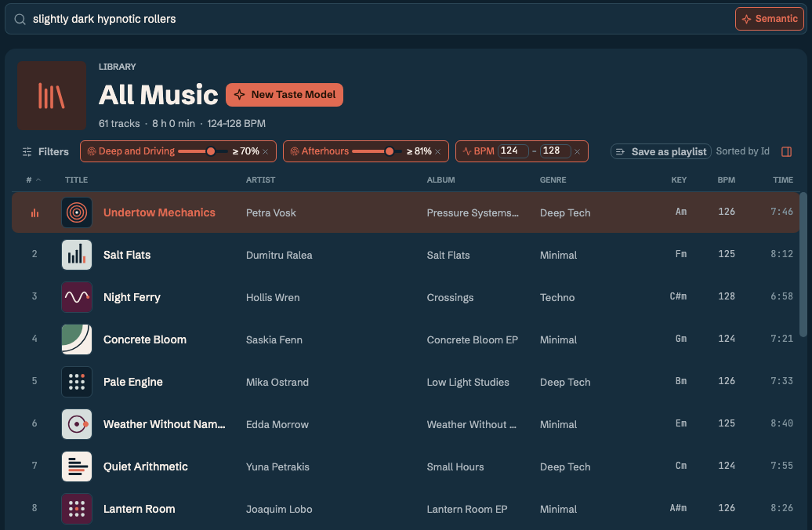The height and width of the screenshot is (530, 812).
Task: Click artist Hollis Wren
Action: coord(273,297)
